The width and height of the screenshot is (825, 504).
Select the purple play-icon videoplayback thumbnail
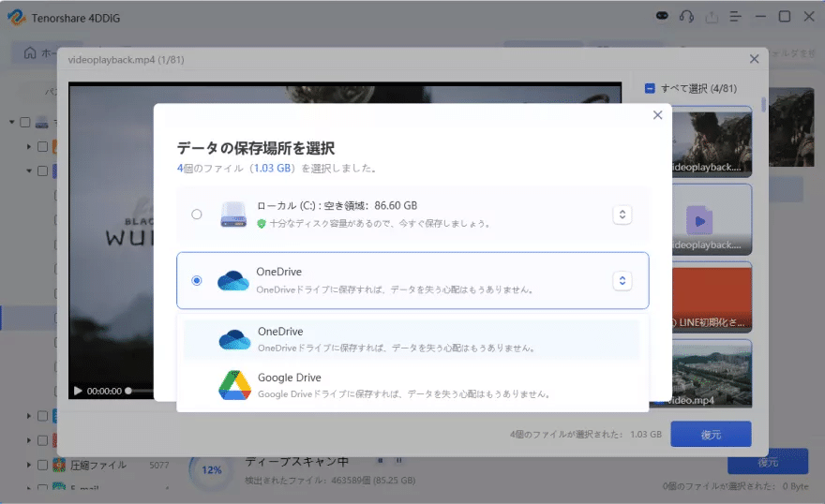(712, 219)
